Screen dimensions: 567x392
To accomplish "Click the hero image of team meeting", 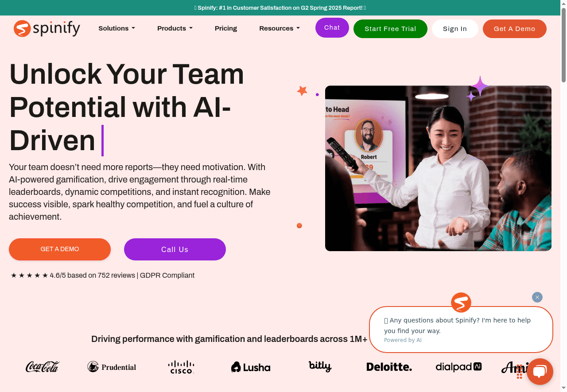I will tap(438, 168).
